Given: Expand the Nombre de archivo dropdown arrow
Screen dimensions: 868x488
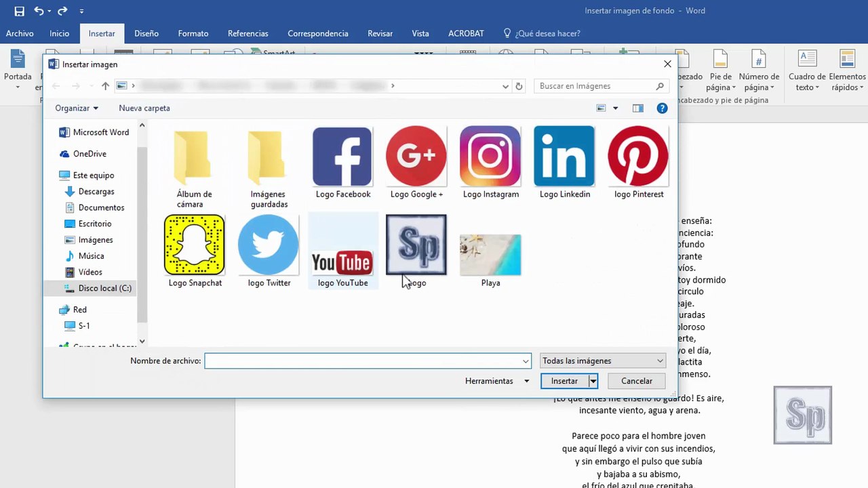Looking at the screenshot, I should click(x=525, y=361).
